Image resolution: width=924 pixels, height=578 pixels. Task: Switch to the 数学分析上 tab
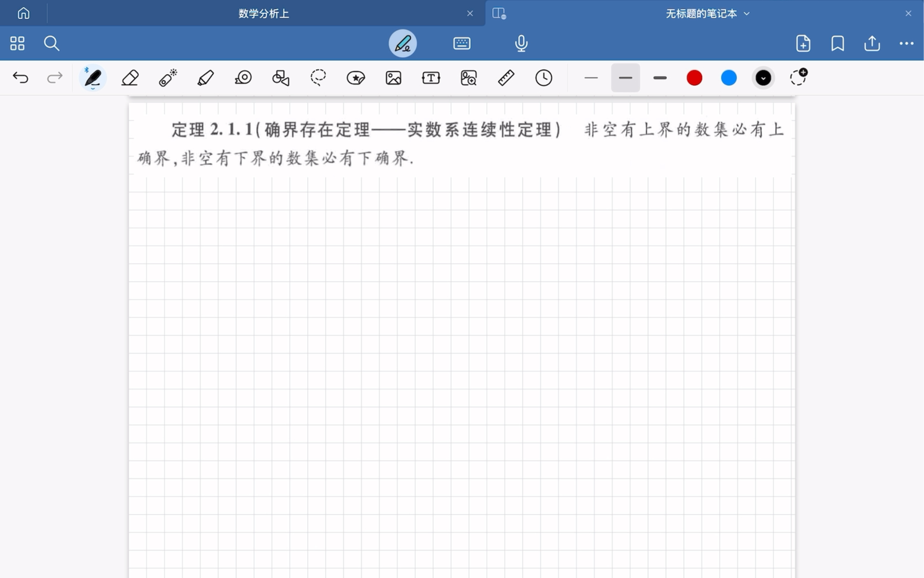tap(264, 13)
